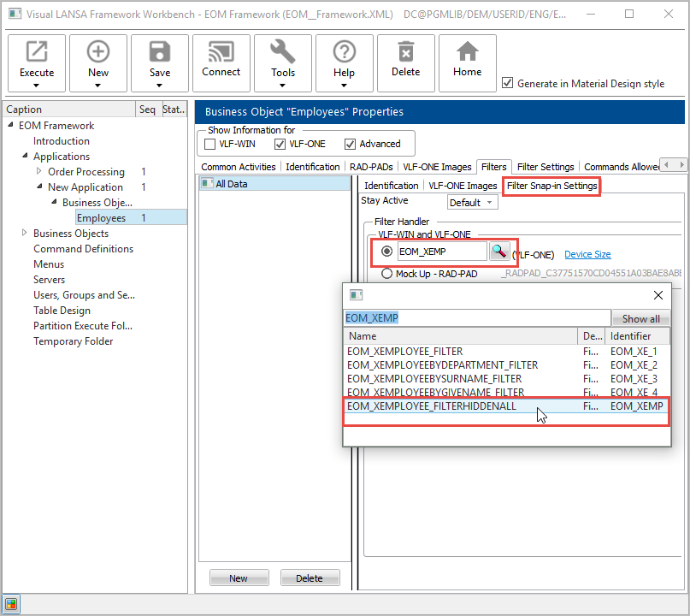
Task: Click the Connect toolbar icon
Action: click(x=221, y=51)
